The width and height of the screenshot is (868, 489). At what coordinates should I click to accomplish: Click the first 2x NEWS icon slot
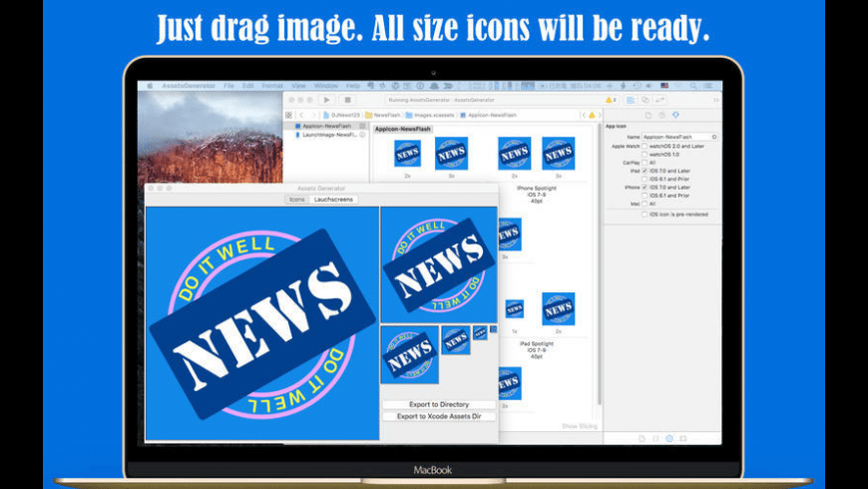[407, 154]
